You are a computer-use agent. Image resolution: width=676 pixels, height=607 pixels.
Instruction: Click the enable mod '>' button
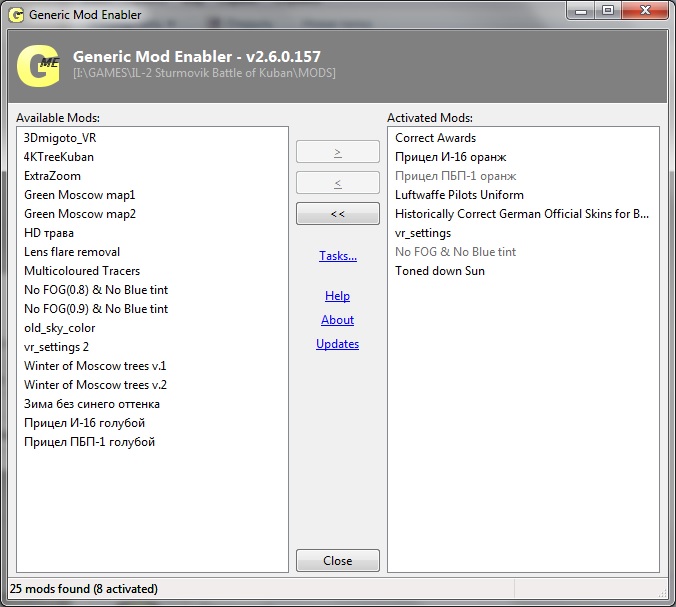(x=338, y=152)
